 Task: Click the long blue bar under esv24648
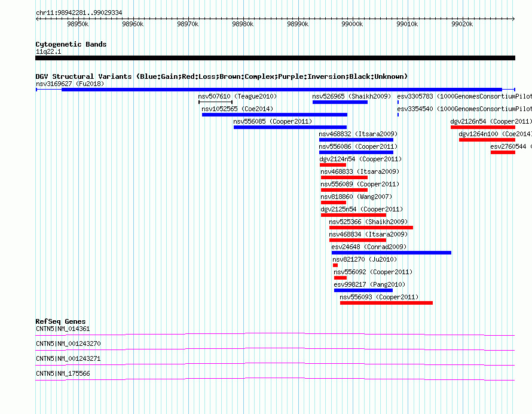tap(392, 253)
